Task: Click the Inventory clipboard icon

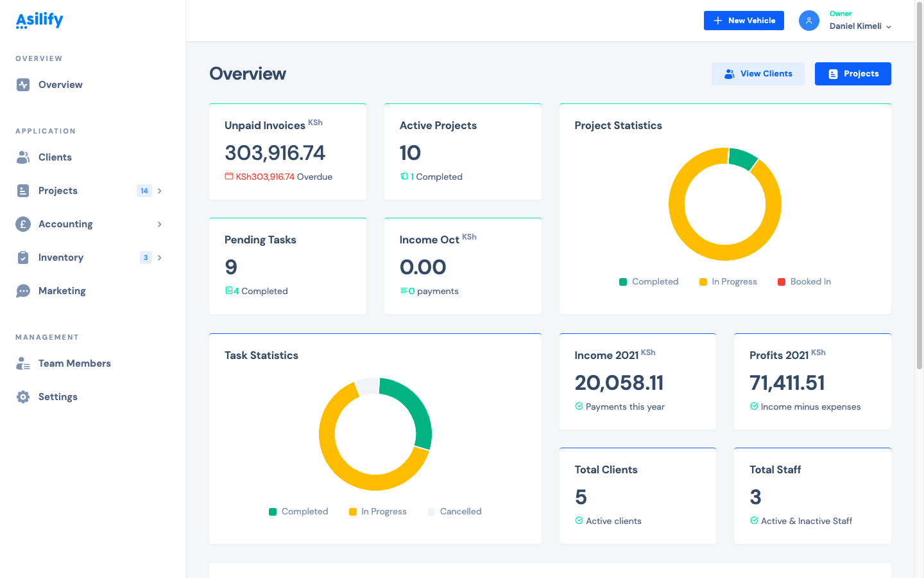Action: tap(23, 258)
